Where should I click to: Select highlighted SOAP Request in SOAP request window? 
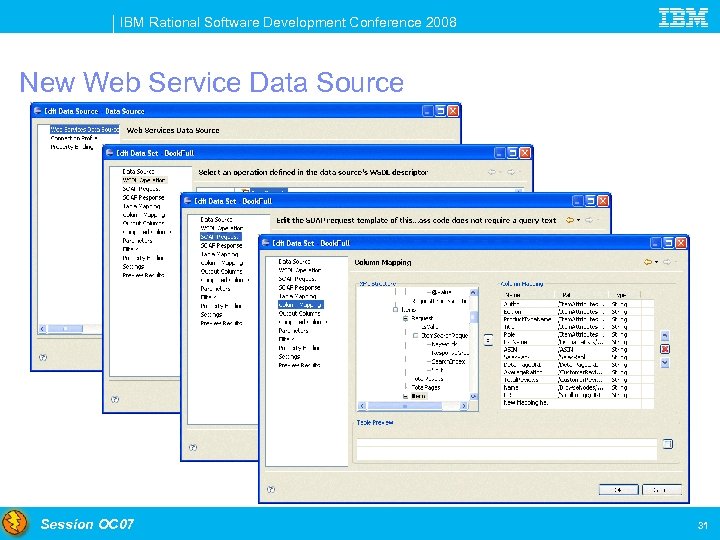pos(221,236)
